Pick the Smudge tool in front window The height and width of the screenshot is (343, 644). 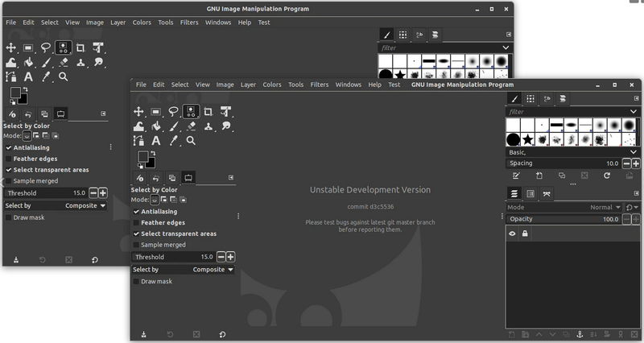click(x=226, y=126)
